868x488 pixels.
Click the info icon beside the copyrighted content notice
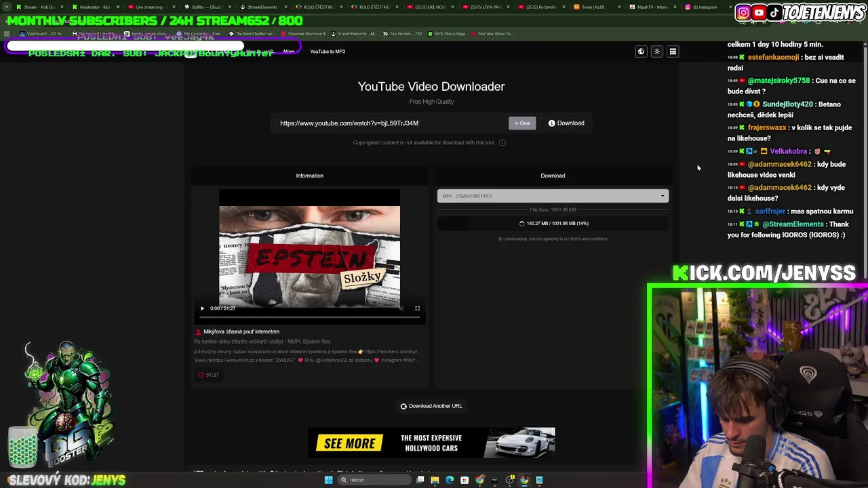pos(502,142)
